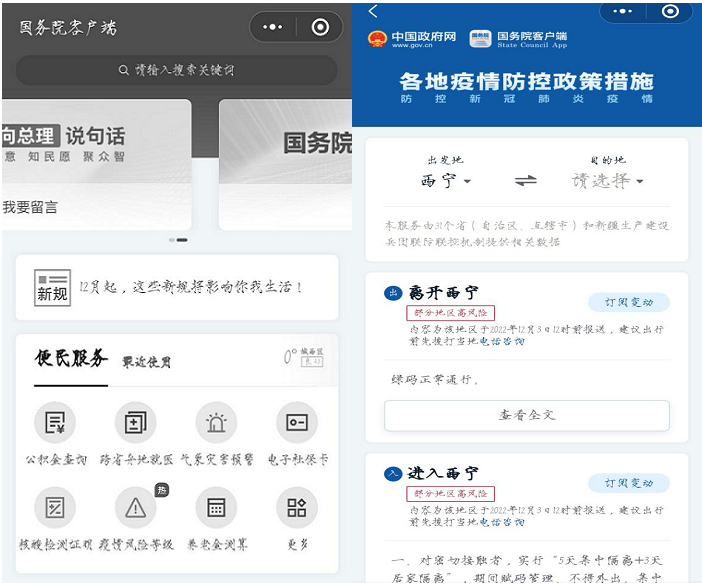Click the weather 0° 城西区 widget

(x=303, y=357)
